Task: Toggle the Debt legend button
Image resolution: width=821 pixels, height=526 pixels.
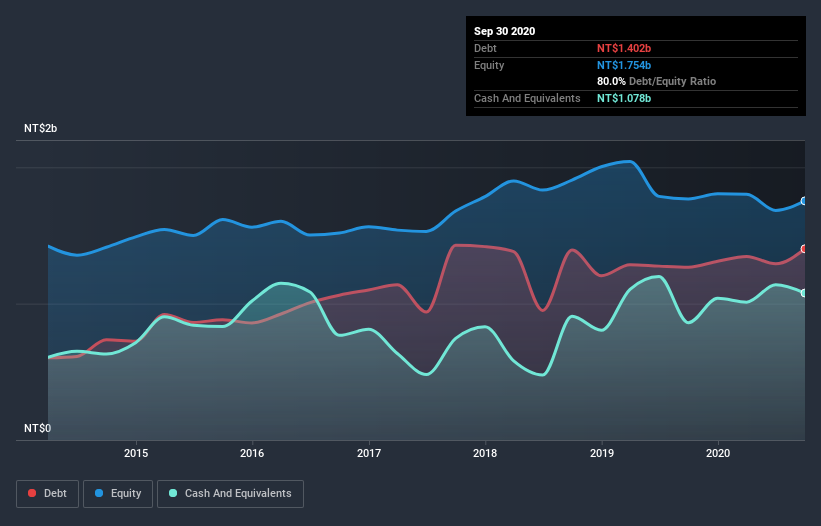Action: tap(48, 494)
